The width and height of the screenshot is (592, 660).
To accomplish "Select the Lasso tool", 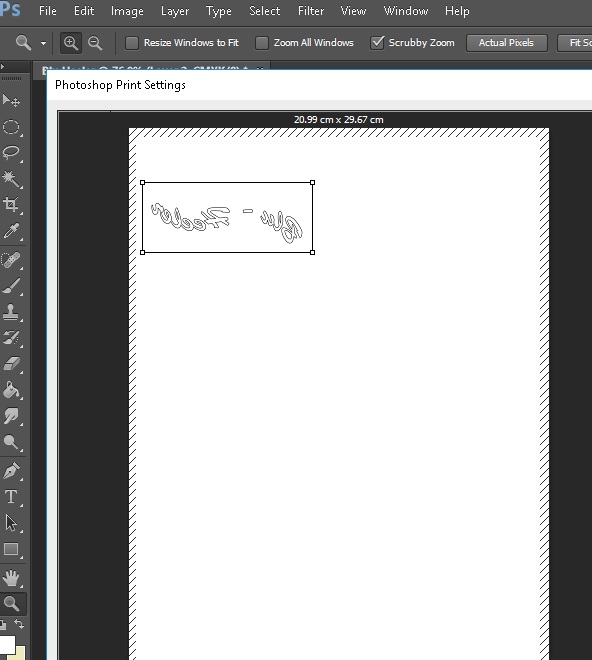I will pyautogui.click(x=11, y=153).
